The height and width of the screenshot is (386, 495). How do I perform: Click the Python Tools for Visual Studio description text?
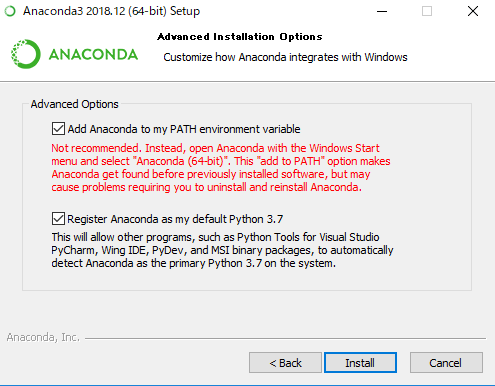(222, 250)
